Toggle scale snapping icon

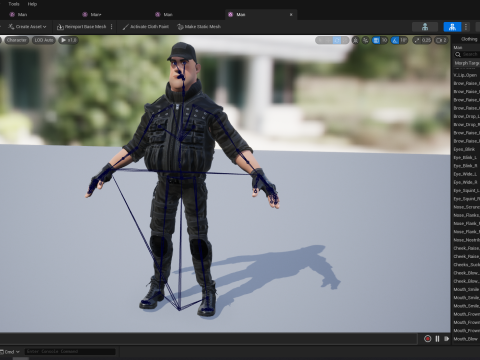(417, 40)
